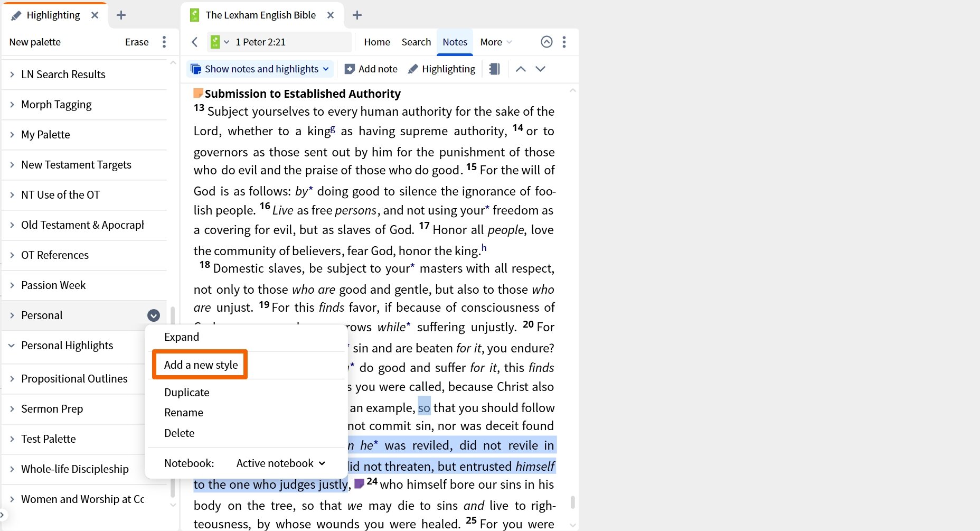
Task: Click the scroll-up arrow of palette list
Action: tap(173, 63)
